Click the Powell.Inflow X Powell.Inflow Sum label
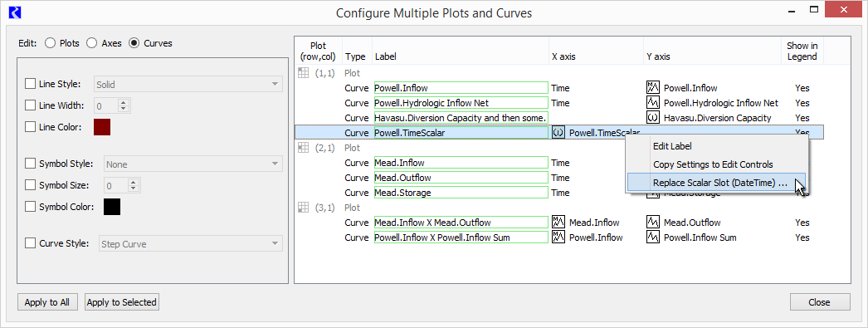This screenshot has width=868, height=328. [x=461, y=237]
